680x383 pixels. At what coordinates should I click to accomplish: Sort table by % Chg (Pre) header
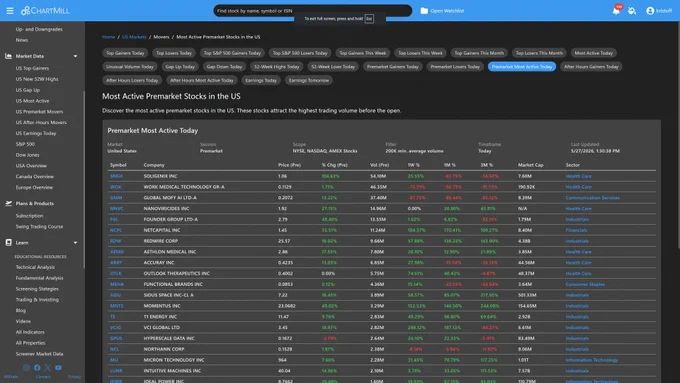click(334, 165)
